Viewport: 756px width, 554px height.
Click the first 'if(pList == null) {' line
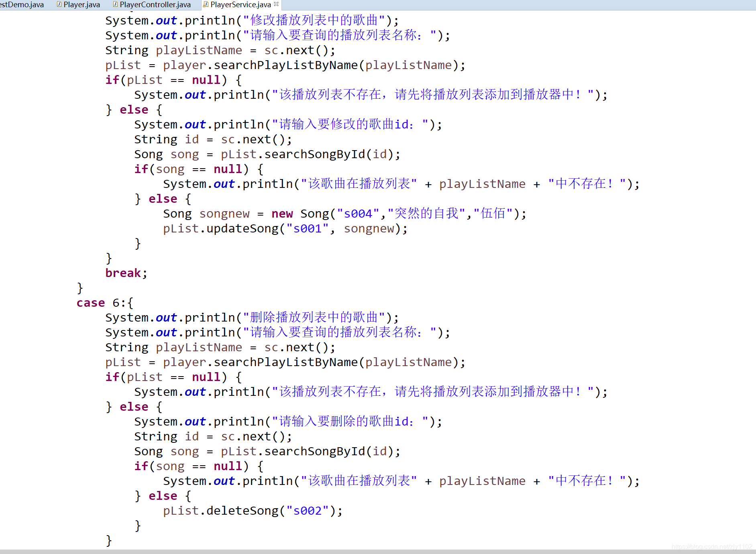coord(173,80)
